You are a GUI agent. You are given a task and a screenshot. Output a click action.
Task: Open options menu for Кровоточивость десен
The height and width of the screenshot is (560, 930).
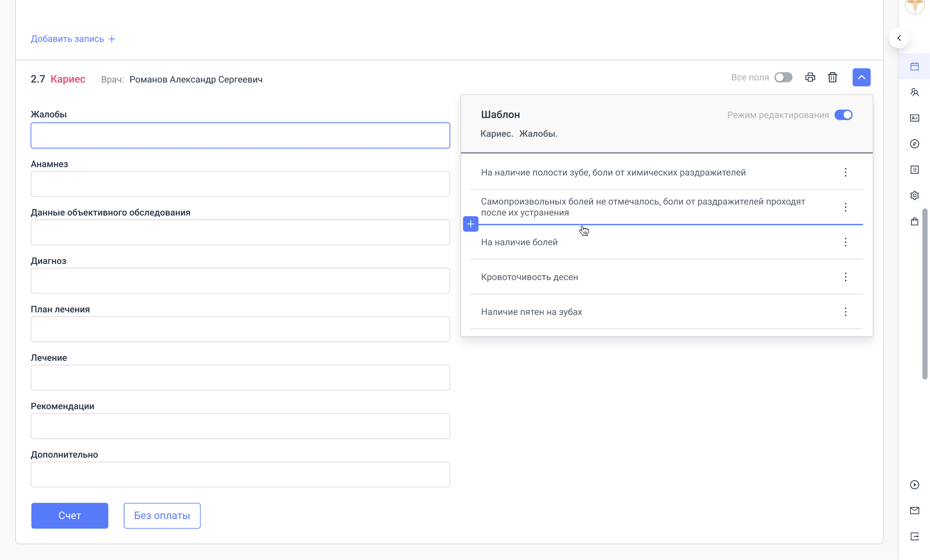pyautogui.click(x=845, y=277)
